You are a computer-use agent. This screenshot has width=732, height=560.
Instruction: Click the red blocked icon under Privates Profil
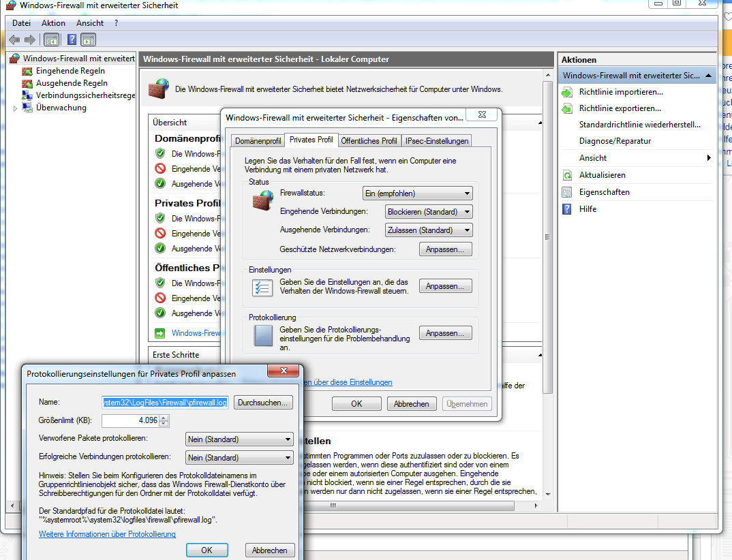coord(160,233)
